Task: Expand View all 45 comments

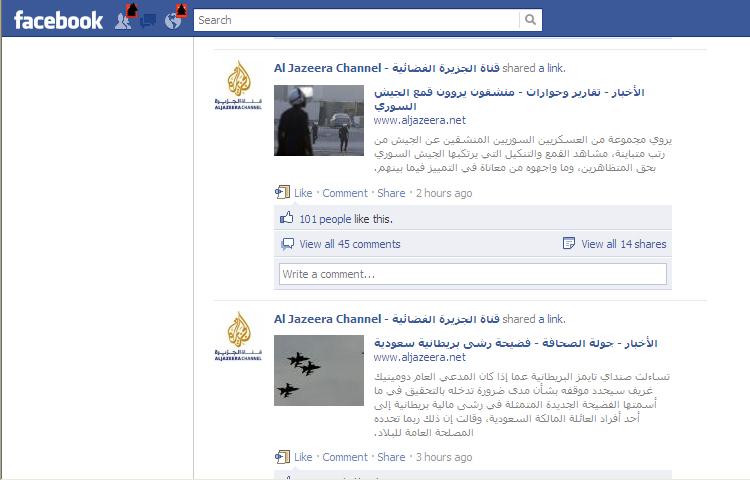Action: (350, 244)
